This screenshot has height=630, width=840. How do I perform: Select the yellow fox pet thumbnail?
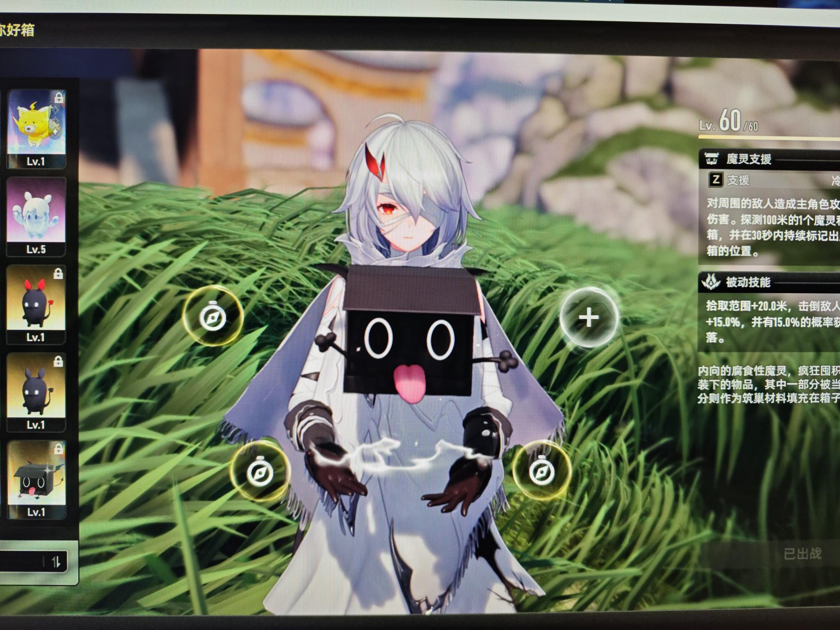point(36,125)
